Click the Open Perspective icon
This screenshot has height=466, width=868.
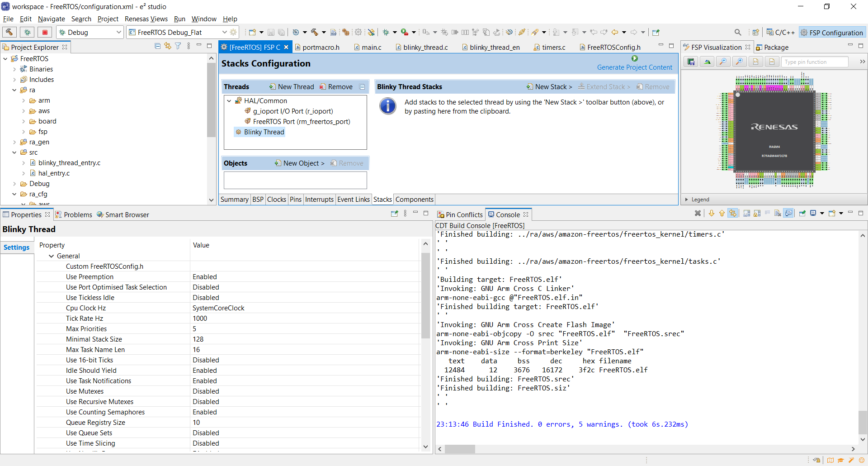pyautogui.click(x=755, y=32)
